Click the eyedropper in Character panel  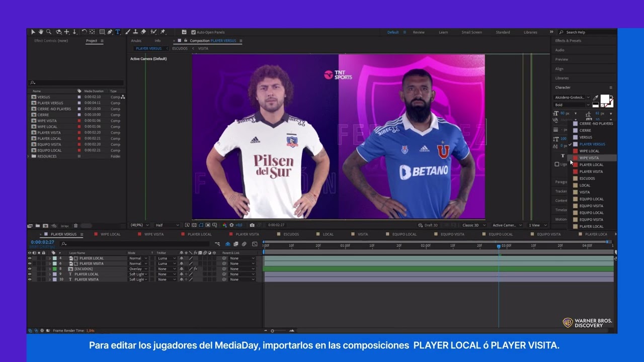pyautogui.click(x=596, y=98)
